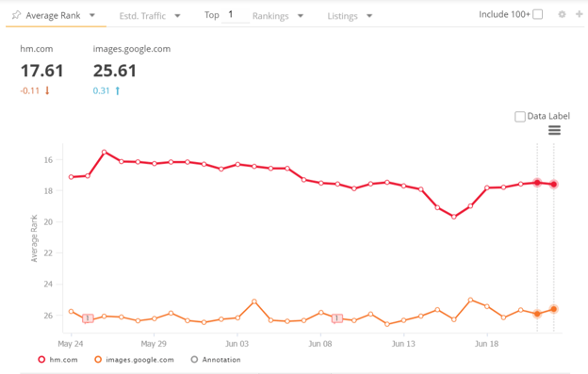Image resolution: width=588 pixels, height=374 pixels.
Task: Switch to the Average Rank tab
Action: click(x=53, y=15)
